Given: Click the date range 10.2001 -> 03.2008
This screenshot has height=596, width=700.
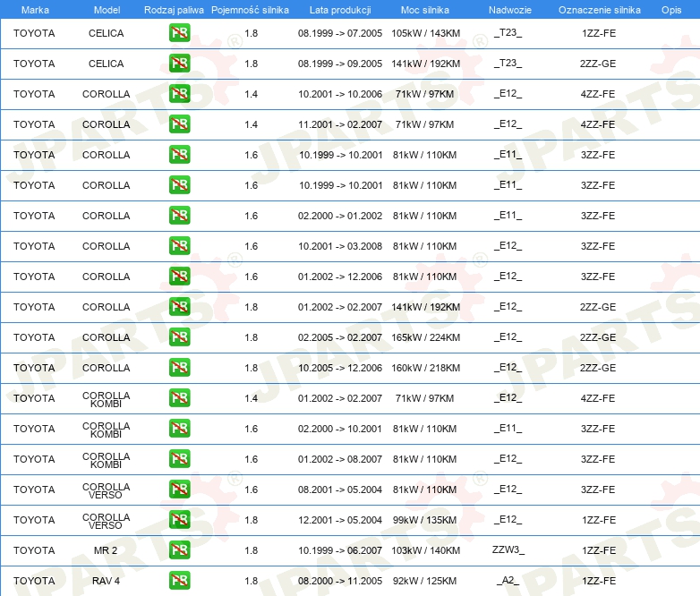Looking at the screenshot, I should pyautogui.click(x=340, y=246).
